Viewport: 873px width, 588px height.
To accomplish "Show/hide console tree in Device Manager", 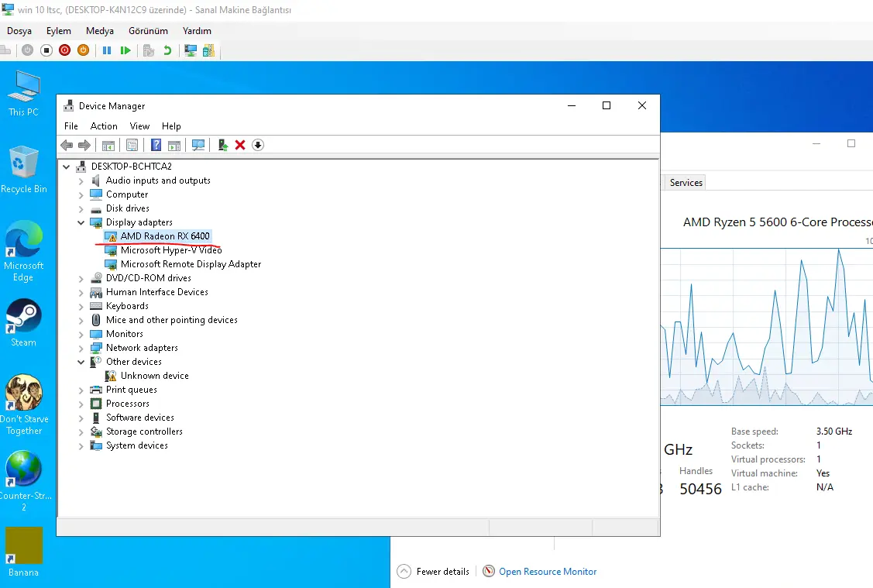I will click(108, 146).
